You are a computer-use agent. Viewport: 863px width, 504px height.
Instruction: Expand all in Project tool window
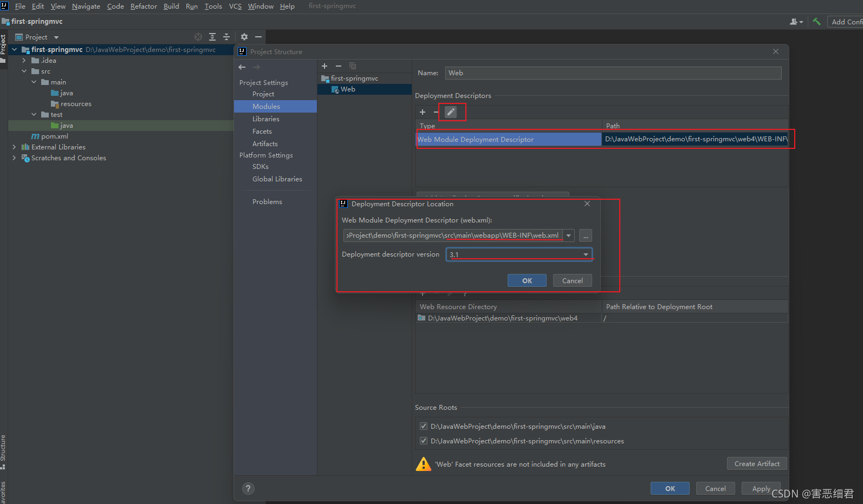point(212,37)
